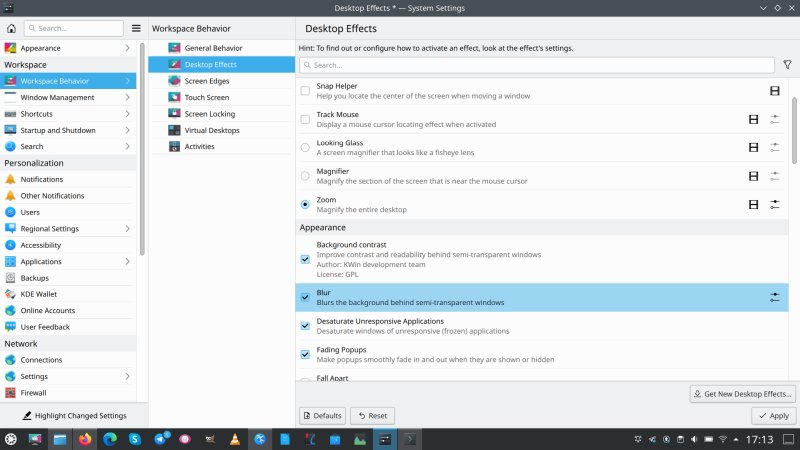This screenshot has width=800, height=450.
Task: Open the effects filter funnel icon
Action: pos(787,65)
